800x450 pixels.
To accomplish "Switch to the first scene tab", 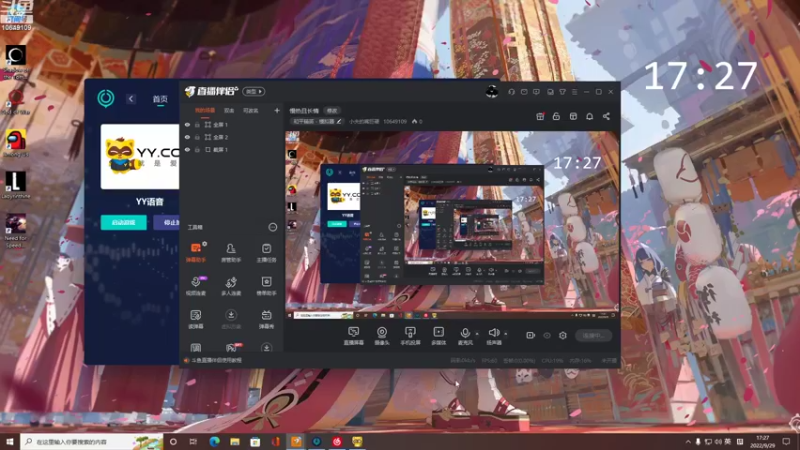I will (205, 110).
